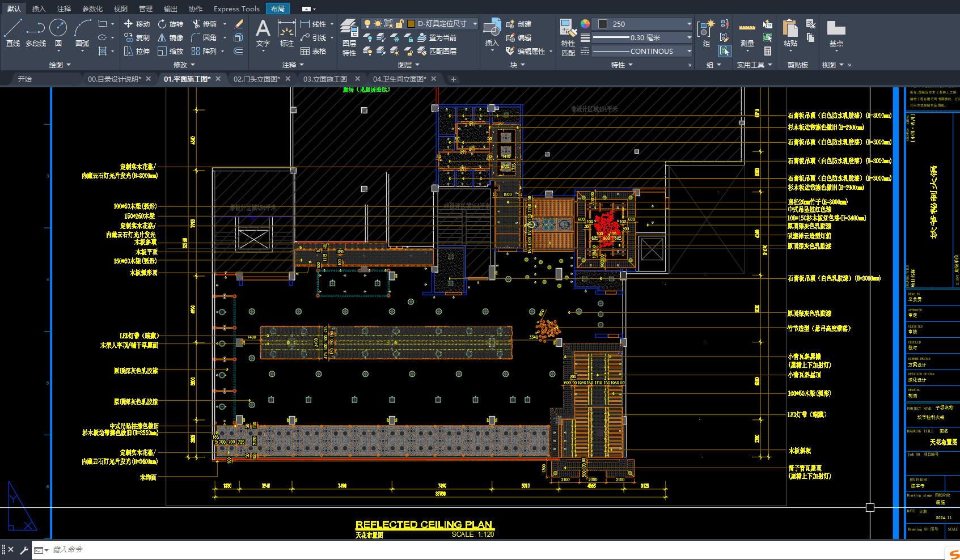Open the Express Tools ribbon tab
This screenshot has height=560, width=960.
click(236, 9)
